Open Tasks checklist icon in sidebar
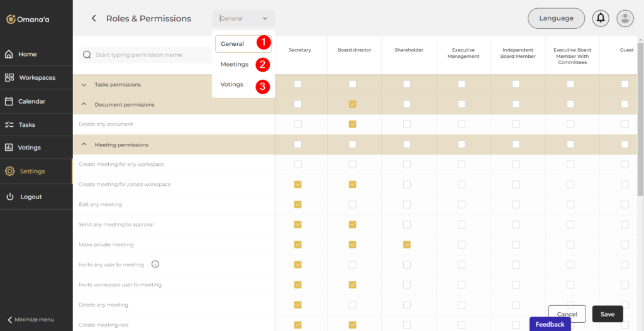Viewport: 644px width, 331px height. 9,125
